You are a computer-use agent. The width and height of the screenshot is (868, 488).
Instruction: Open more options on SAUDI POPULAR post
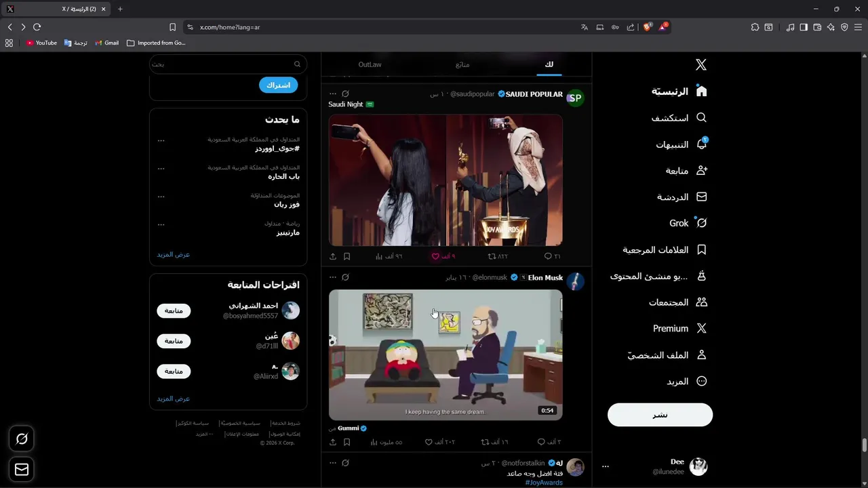pos(332,94)
